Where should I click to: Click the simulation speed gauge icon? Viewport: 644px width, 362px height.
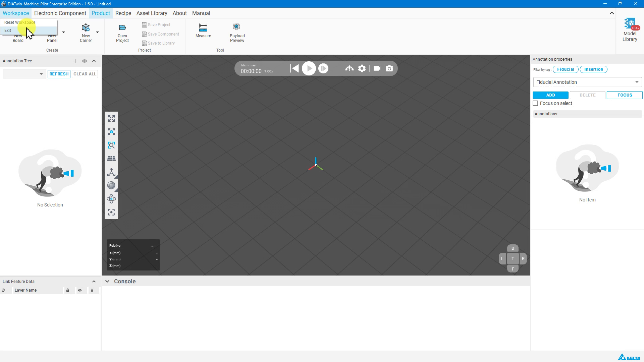click(x=349, y=68)
